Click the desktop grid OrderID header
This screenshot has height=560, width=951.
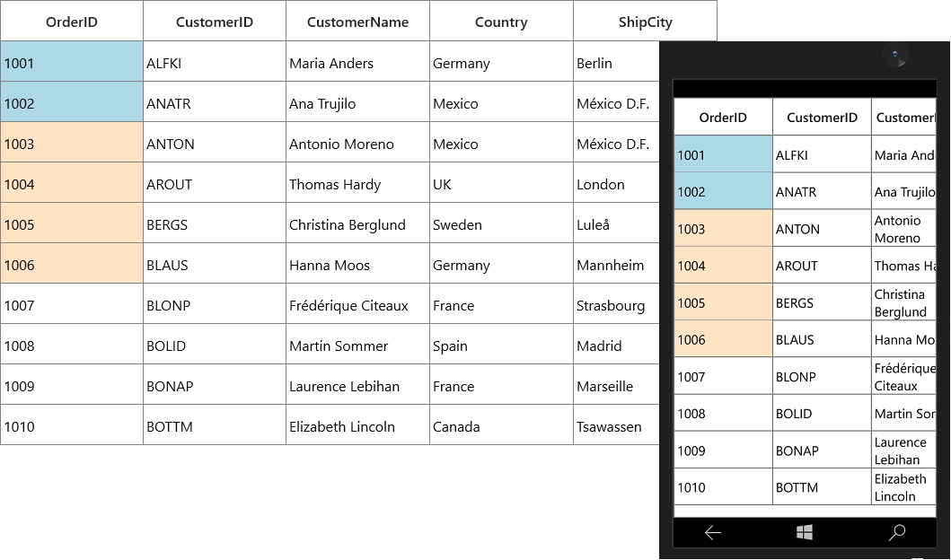pos(72,22)
